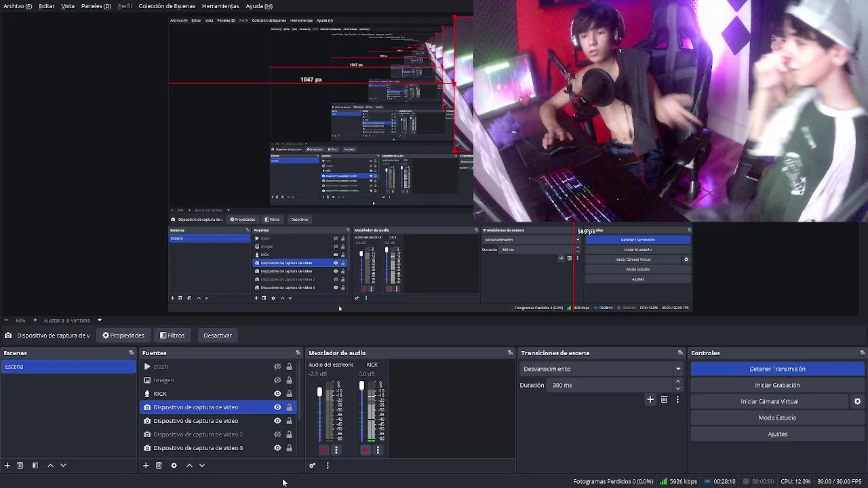Open Editar menu

(47, 6)
